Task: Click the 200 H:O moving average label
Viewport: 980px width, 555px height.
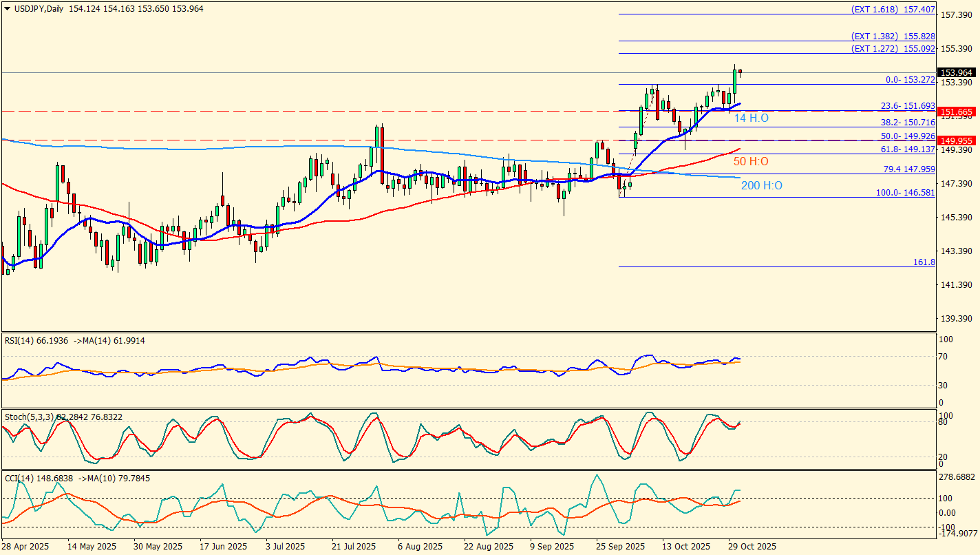Action: click(761, 185)
